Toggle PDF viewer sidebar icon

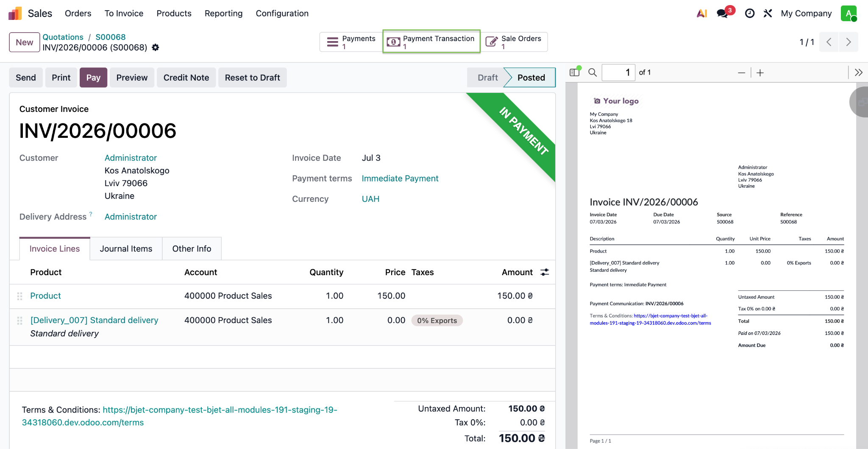(575, 72)
